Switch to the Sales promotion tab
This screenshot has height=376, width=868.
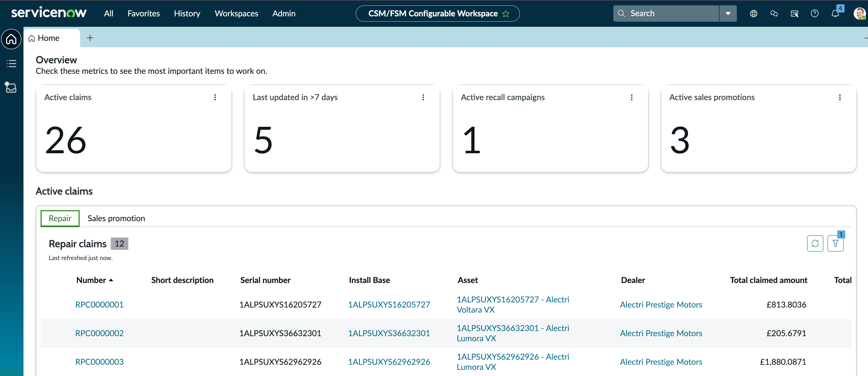[116, 218]
